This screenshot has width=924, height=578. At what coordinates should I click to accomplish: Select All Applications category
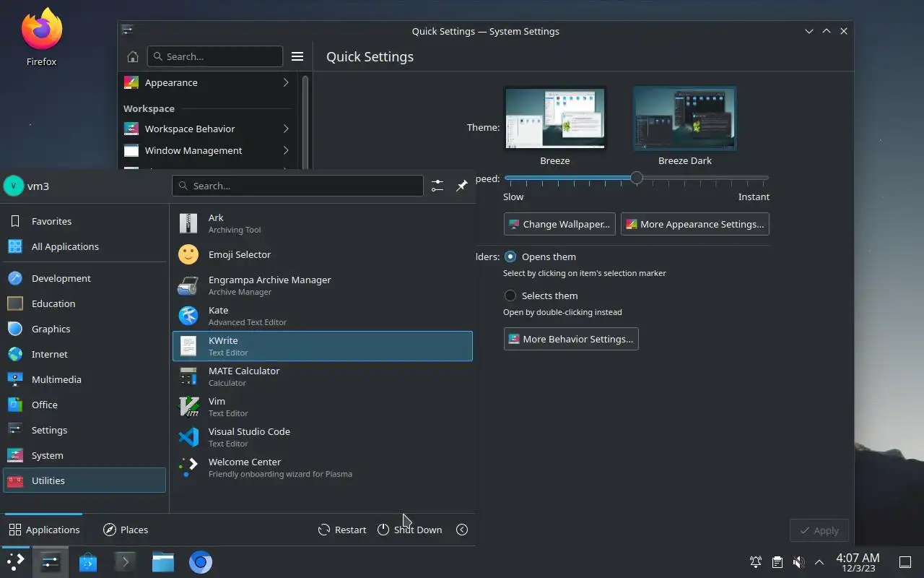click(x=84, y=246)
